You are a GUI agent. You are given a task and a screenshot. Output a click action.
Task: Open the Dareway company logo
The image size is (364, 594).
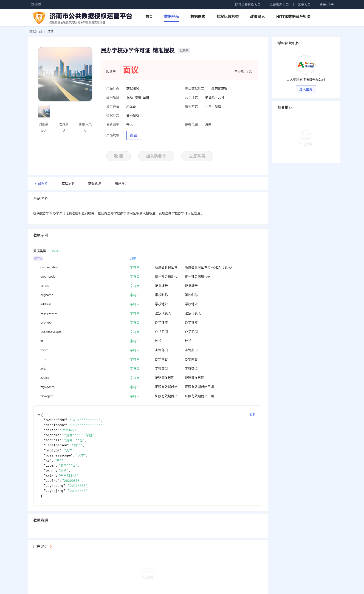[x=305, y=65]
